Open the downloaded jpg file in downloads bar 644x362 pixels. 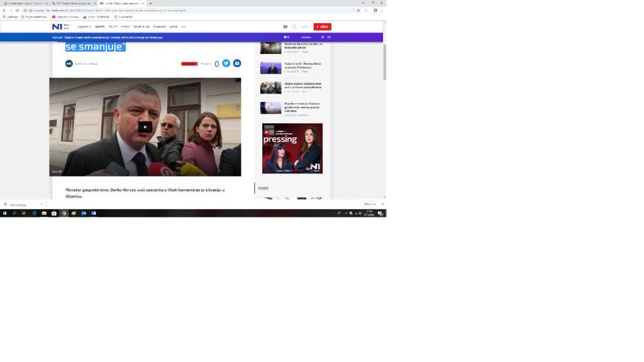18,204
